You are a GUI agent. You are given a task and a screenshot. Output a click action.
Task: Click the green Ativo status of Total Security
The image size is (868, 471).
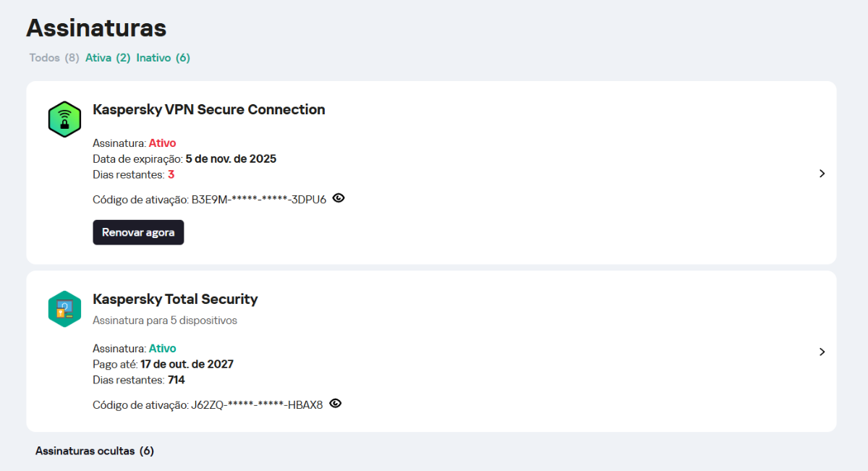[162, 348]
